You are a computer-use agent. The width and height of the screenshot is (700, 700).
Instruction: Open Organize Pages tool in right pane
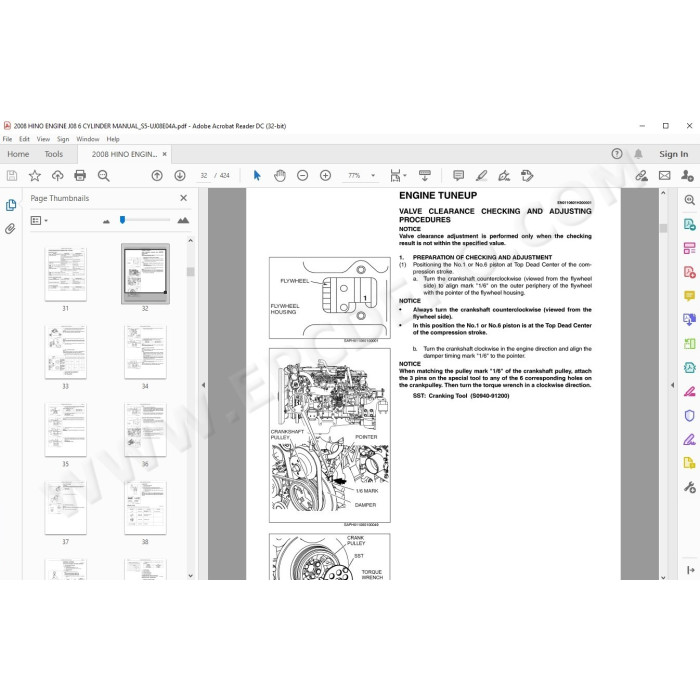click(x=689, y=248)
